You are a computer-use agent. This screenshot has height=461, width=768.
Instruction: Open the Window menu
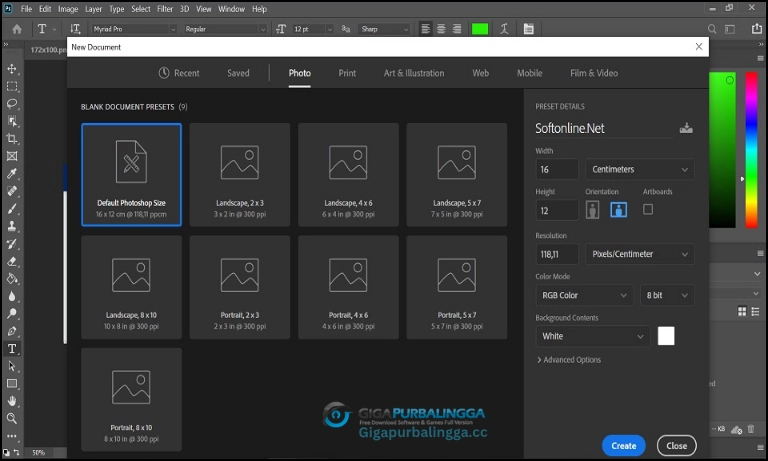[x=231, y=9]
